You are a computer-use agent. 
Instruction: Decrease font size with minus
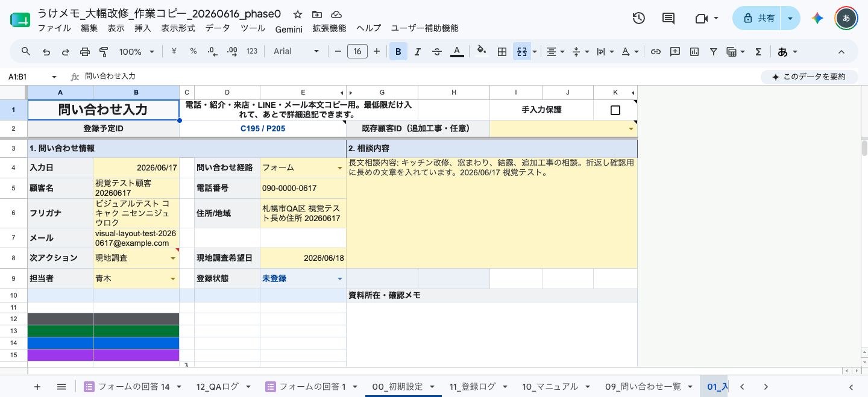(x=338, y=52)
